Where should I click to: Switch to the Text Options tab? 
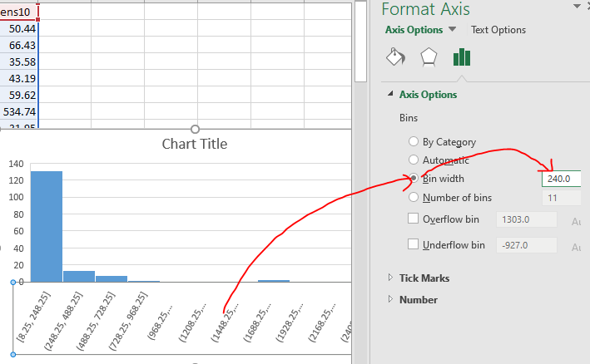(x=498, y=30)
